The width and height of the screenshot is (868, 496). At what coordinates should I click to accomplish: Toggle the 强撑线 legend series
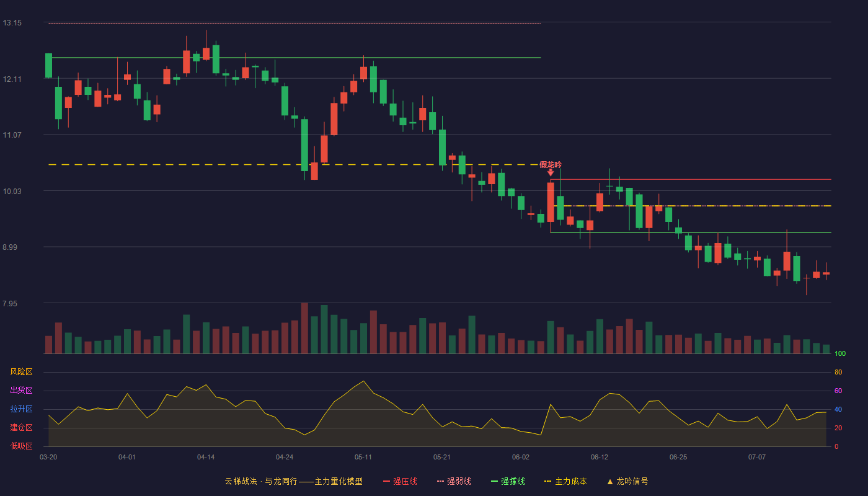508,481
